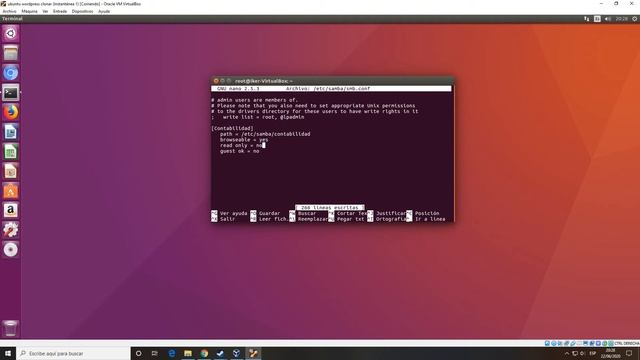640x360 pixels.
Task: Open the Trash in the launcher
Action: click(11, 328)
